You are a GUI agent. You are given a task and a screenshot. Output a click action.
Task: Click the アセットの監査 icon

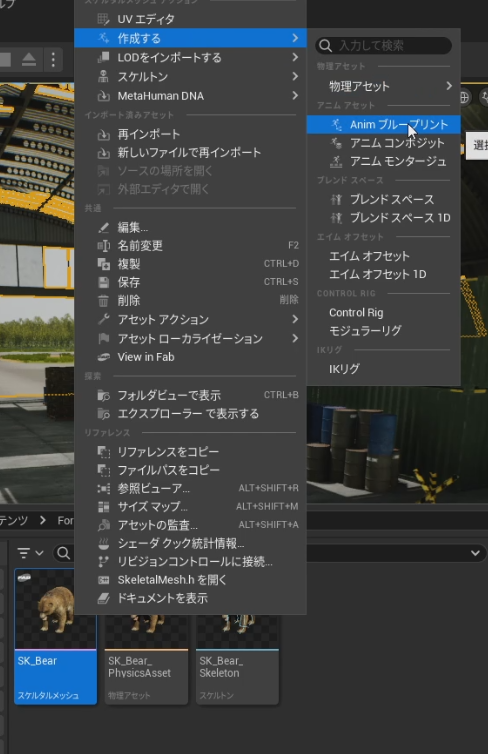pos(103,525)
